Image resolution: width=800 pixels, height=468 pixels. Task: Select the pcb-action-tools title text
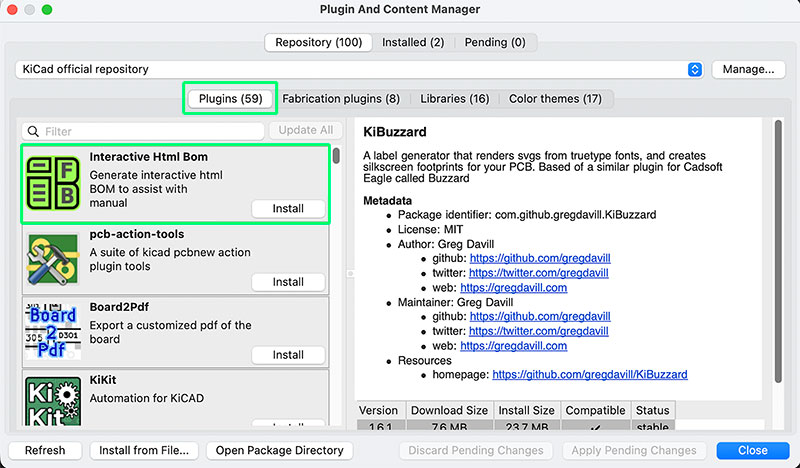[137, 234]
